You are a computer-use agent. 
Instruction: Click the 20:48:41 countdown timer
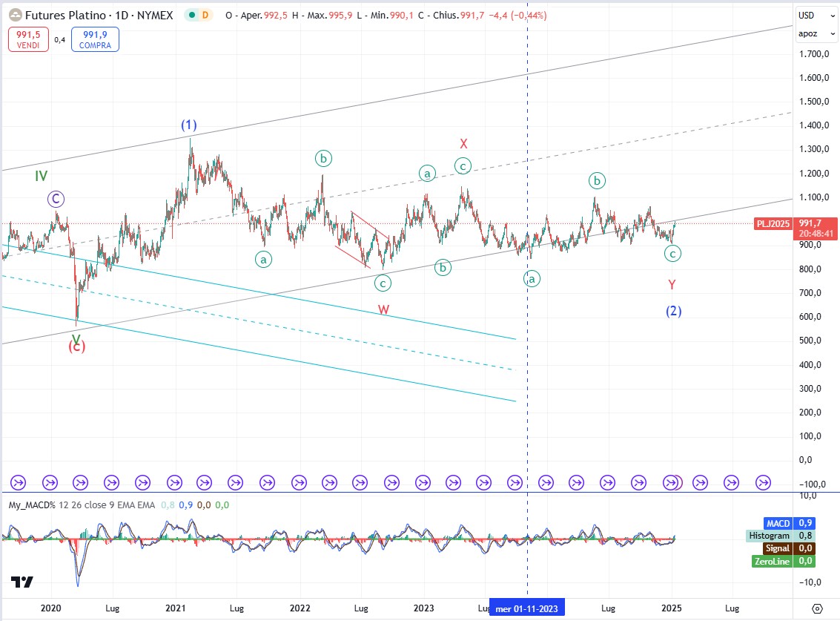(816, 233)
